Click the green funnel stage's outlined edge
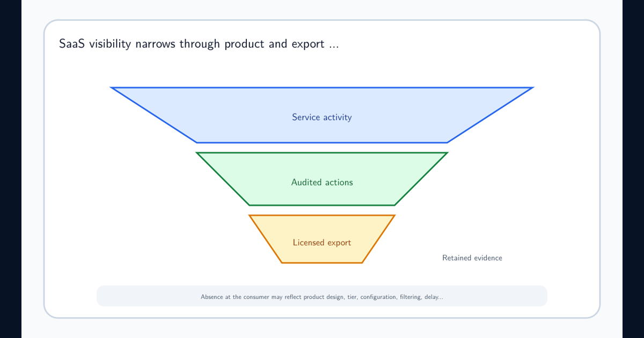The image size is (644, 338). [x=322, y=153]
